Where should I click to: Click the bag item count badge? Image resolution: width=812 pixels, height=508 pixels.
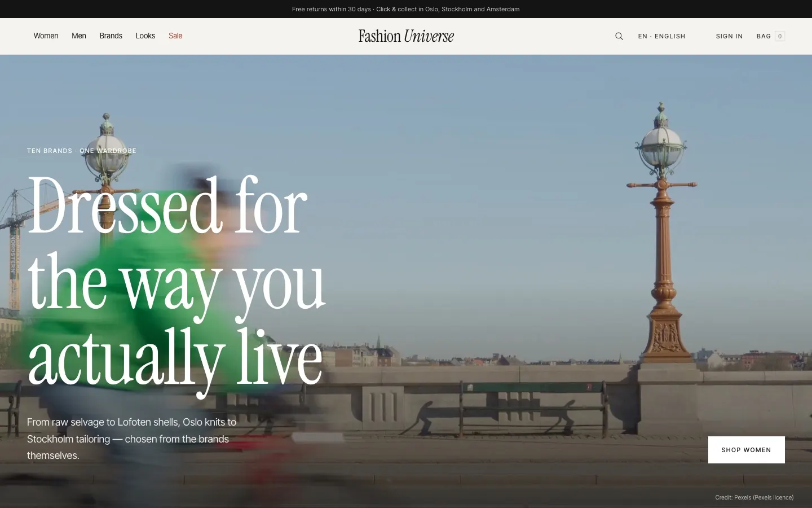[780, 36]
